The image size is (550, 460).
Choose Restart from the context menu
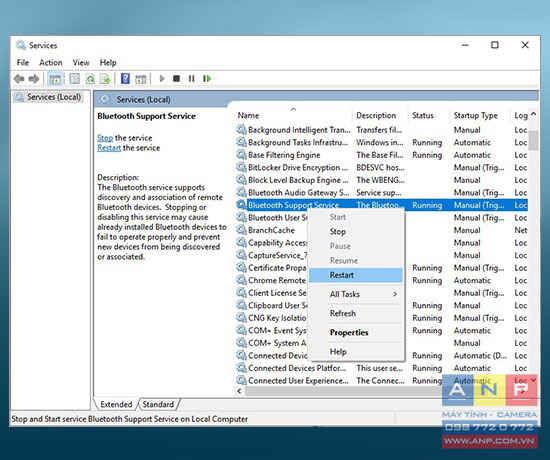[x=356, y=275]
